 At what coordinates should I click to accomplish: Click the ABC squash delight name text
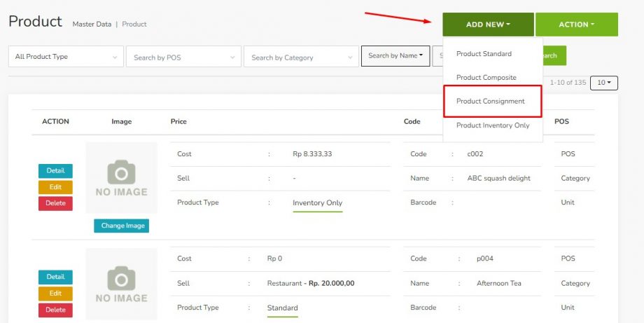coord(499,179)
